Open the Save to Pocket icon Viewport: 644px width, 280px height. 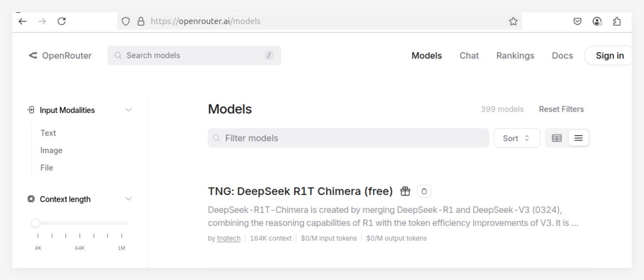tap(578, 22)
